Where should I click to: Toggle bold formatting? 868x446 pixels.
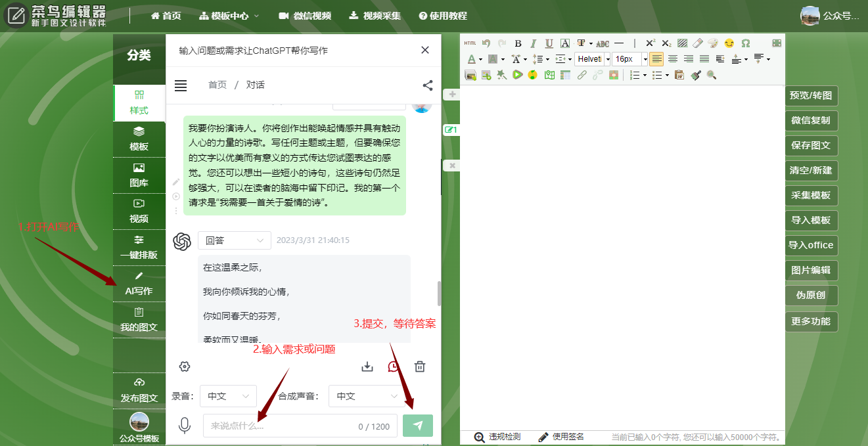[x=518, y=43]
